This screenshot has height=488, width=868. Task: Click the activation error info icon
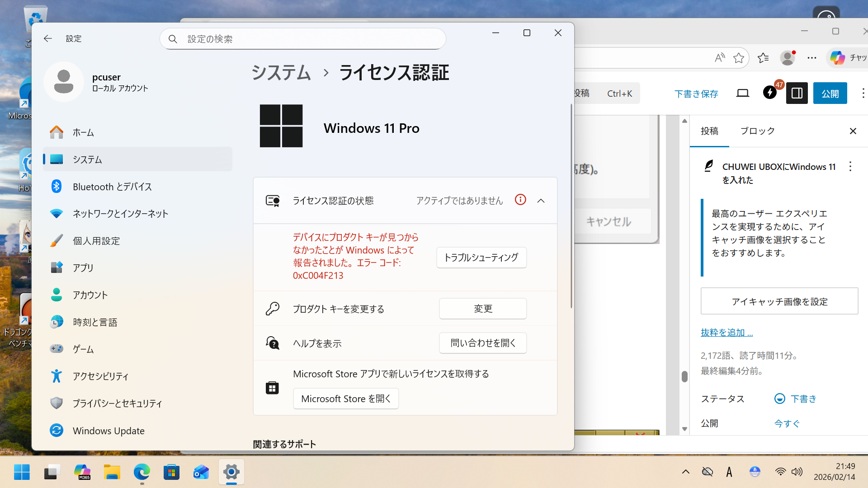click(x=520, y=200)
